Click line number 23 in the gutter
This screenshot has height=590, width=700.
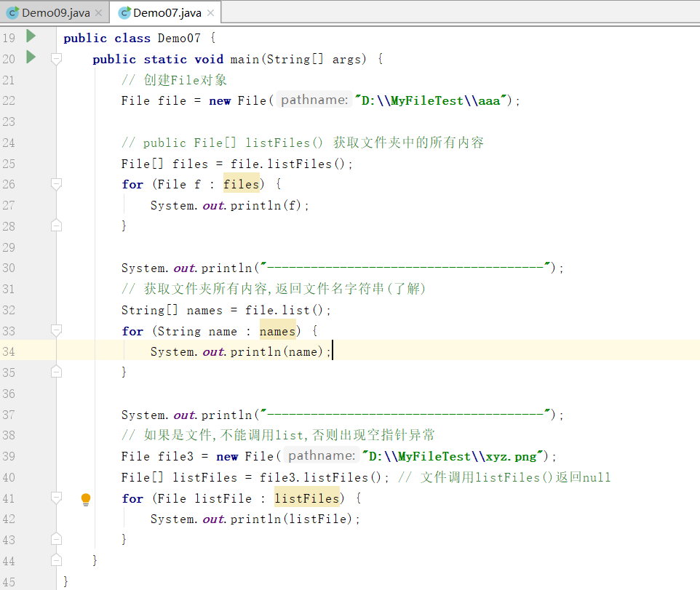tap(9, 121)
